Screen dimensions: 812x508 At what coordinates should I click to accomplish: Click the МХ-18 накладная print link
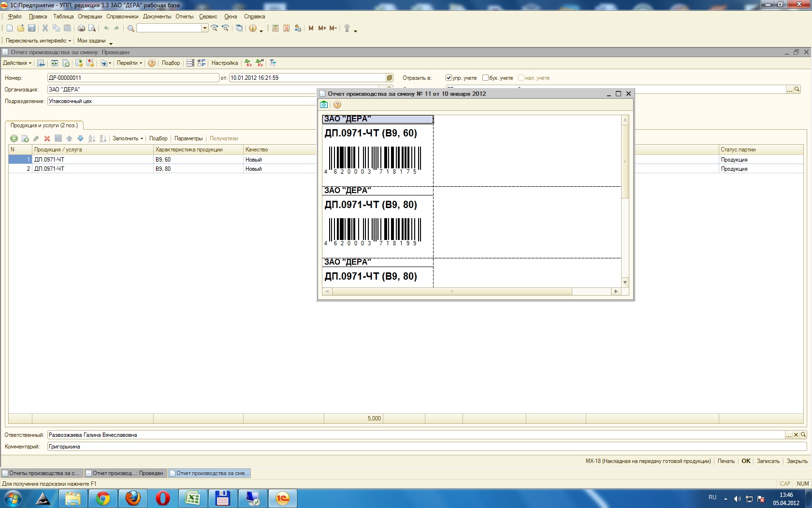pyautogui.click(x=648, y=461)
